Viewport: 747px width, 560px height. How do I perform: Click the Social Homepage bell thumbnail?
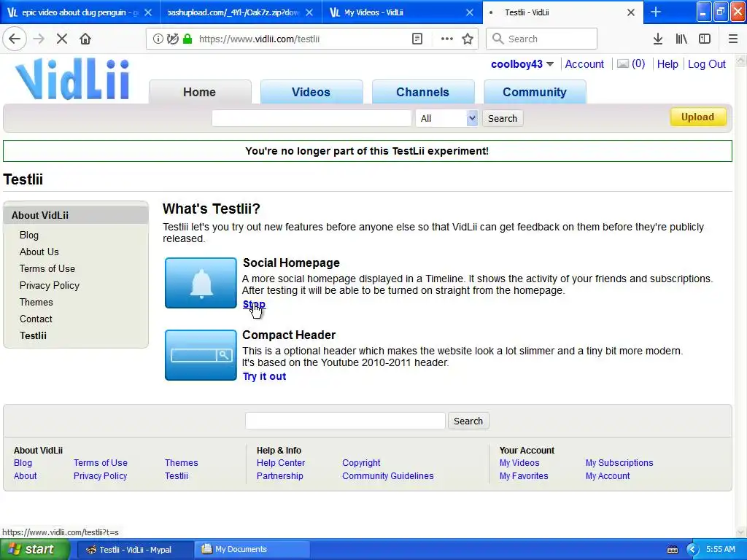pos(201,283)
